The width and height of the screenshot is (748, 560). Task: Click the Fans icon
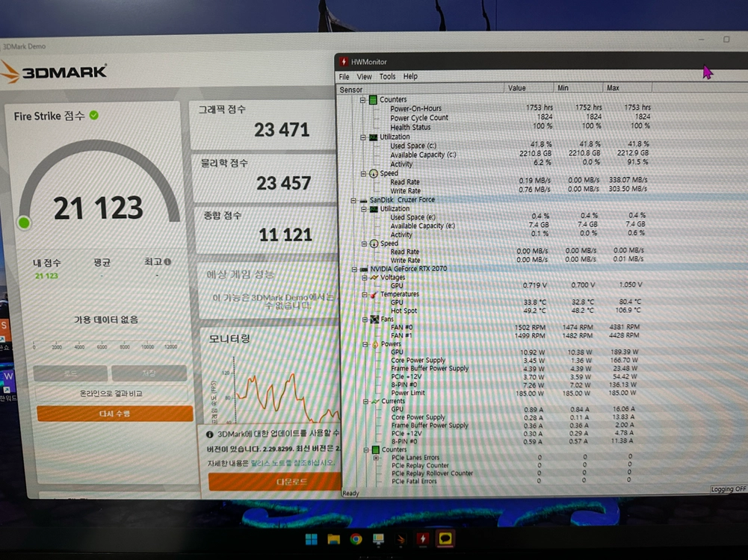[375, 320]
